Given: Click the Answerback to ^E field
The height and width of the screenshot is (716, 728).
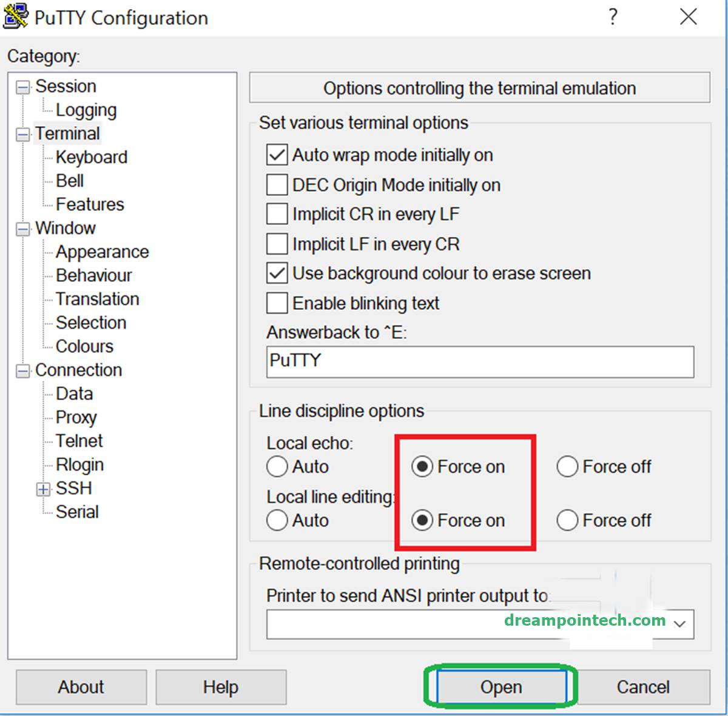Looking at the screenshot, I should coord(479,361).
